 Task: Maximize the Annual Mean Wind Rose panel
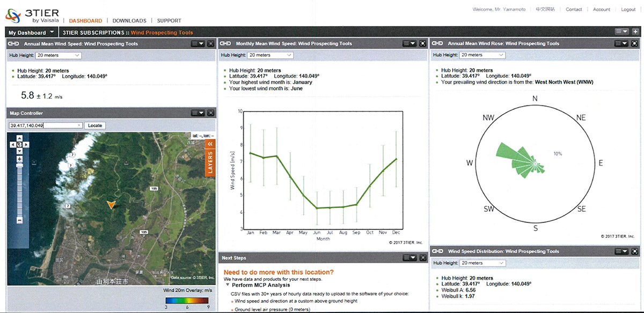coord(635,43)
